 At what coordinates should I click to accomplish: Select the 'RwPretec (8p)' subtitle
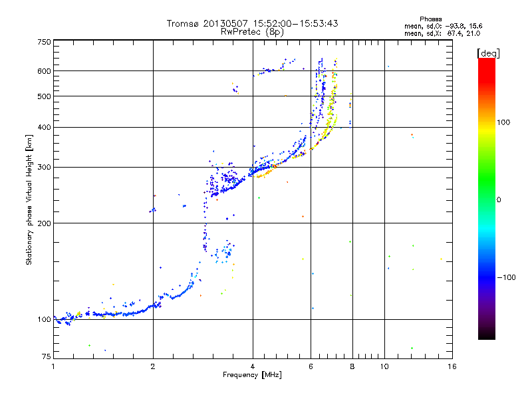click(x=252, y=32)
